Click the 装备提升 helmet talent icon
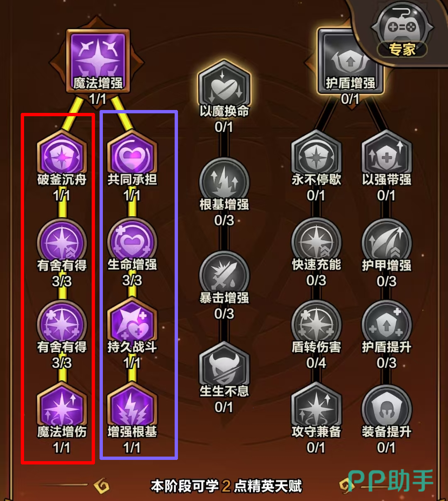This screenshot has height=501, width=448. (386, 407)
